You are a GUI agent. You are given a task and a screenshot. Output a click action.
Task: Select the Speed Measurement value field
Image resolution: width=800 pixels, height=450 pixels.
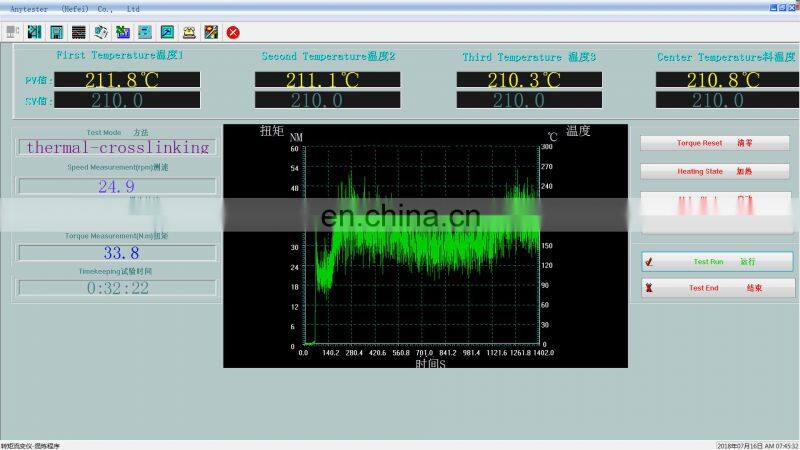(x=117, y=187)
